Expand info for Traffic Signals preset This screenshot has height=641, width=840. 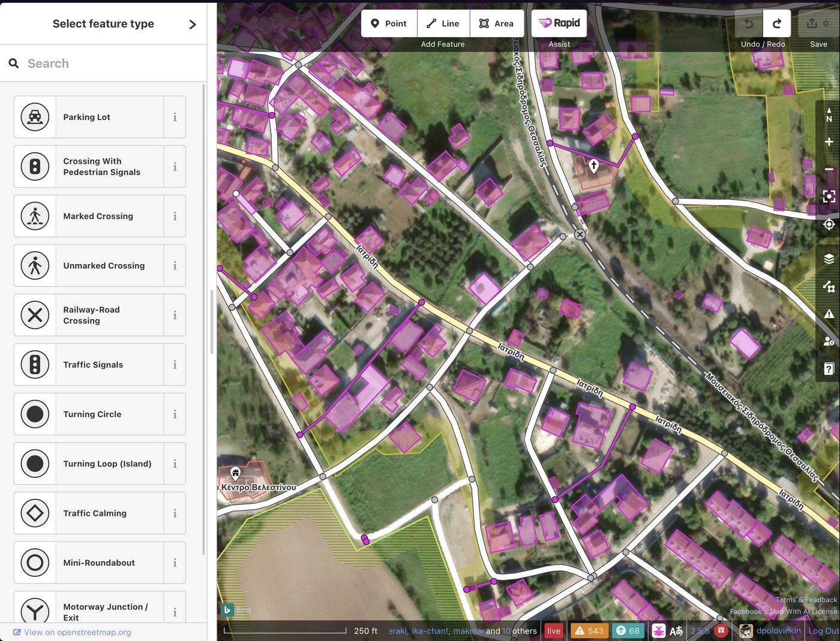click(175, 365)
